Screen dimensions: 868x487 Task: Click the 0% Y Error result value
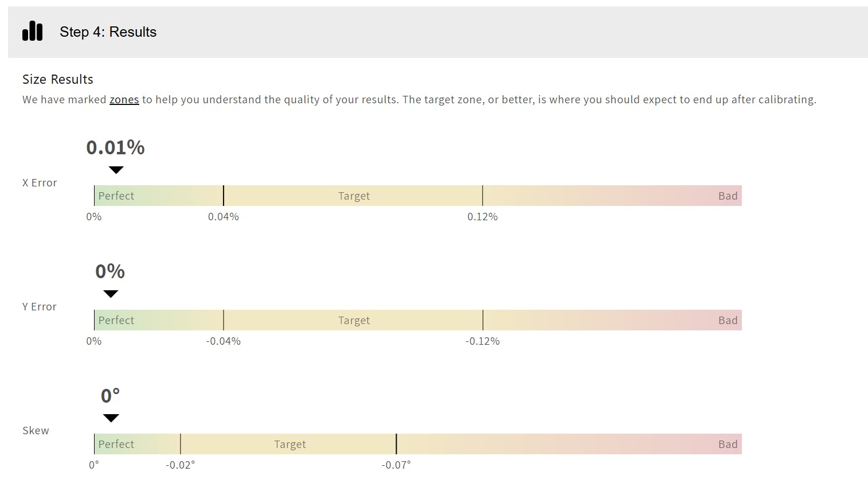(110, 271)
